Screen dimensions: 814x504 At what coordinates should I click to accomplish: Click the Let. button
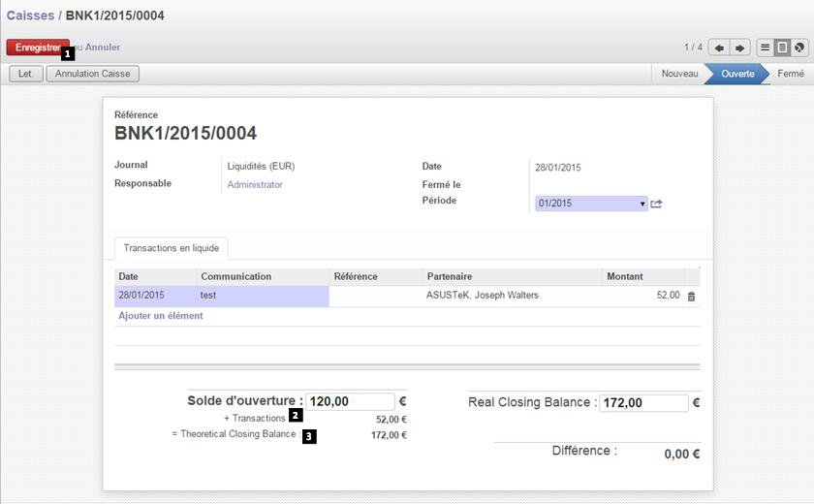tap(26, 74)
